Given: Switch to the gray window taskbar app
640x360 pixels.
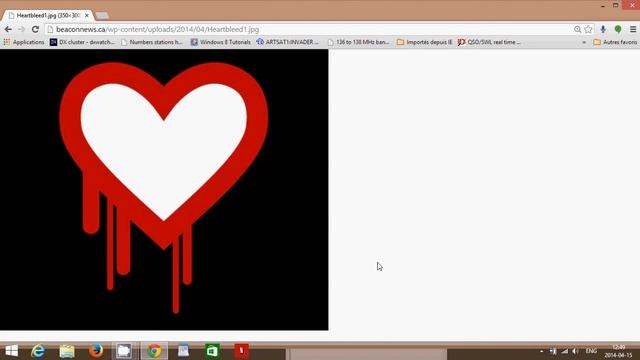Looking at the screenshot, I should [124, 351].
